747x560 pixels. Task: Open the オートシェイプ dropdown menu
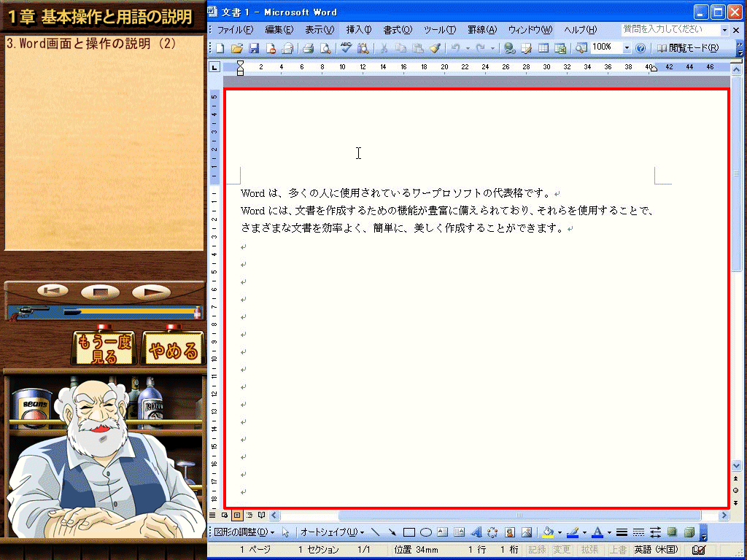coord(333,532)
